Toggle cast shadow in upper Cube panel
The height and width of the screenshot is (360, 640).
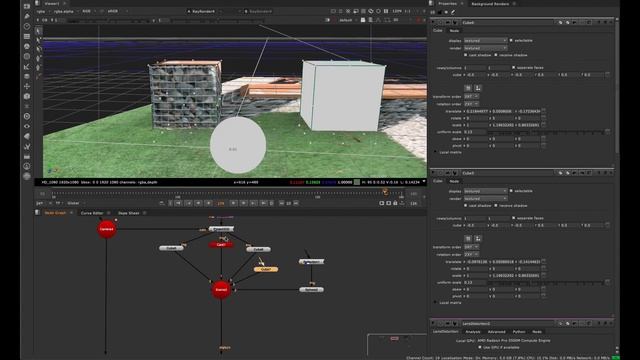click(465, 55)
